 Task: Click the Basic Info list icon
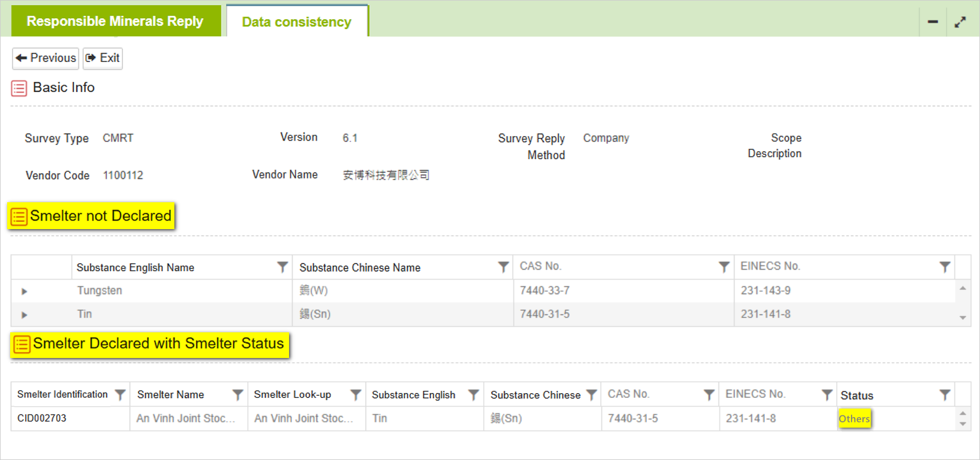click(x=19, y=88)
